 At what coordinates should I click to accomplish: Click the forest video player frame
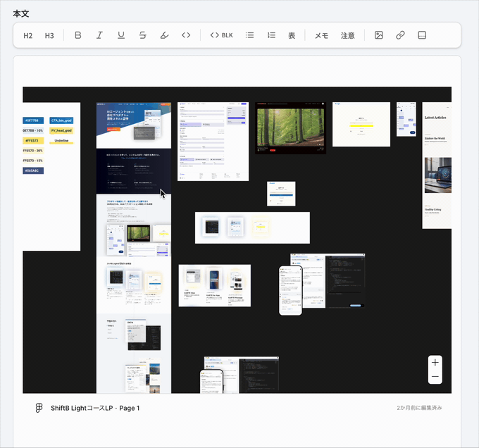(290, 128)
